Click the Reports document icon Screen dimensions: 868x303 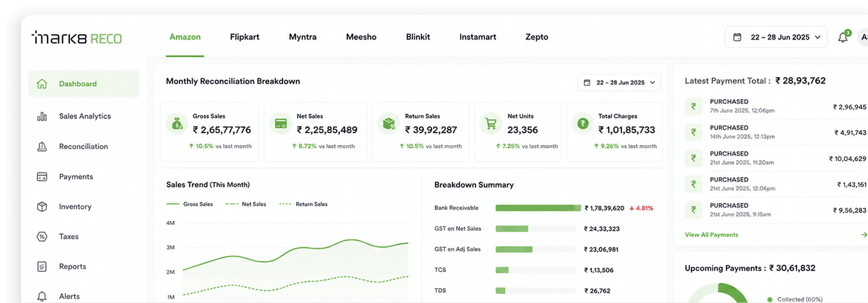click(42, 266)
